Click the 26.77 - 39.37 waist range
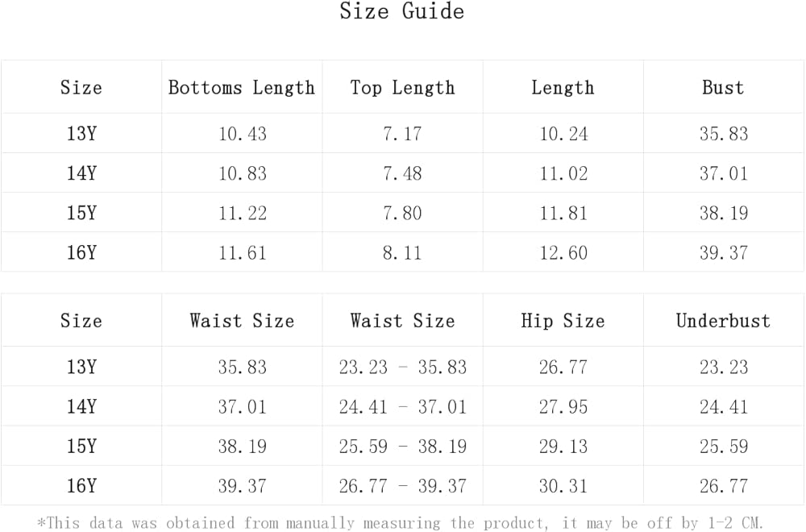The image size is (806, 532). (402, 486)
